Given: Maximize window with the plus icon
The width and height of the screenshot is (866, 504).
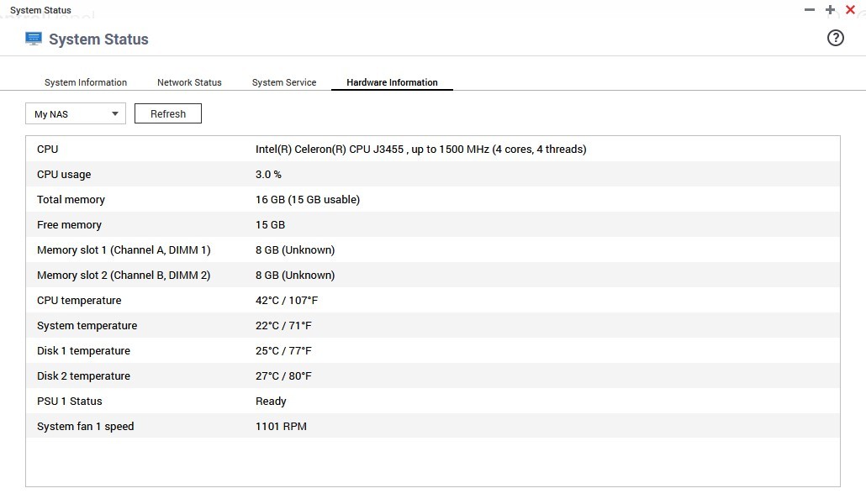Looking at the screenshot, I should (830, 10).
